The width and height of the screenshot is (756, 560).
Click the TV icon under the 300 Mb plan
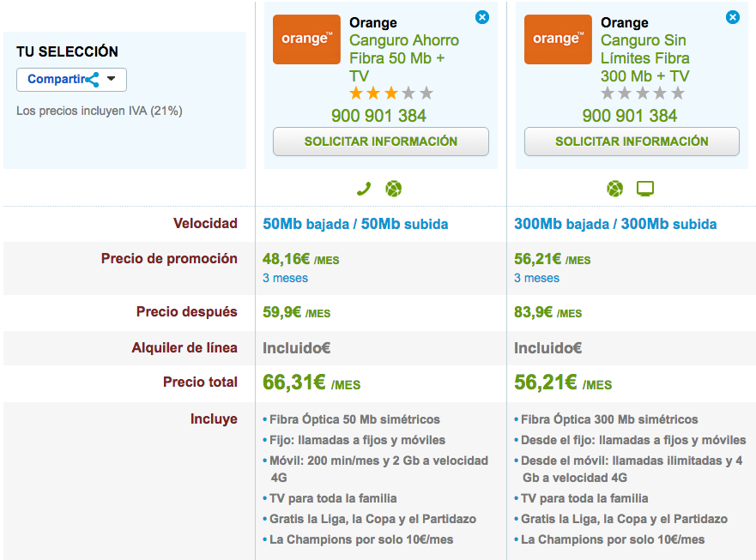pos(645,189)
